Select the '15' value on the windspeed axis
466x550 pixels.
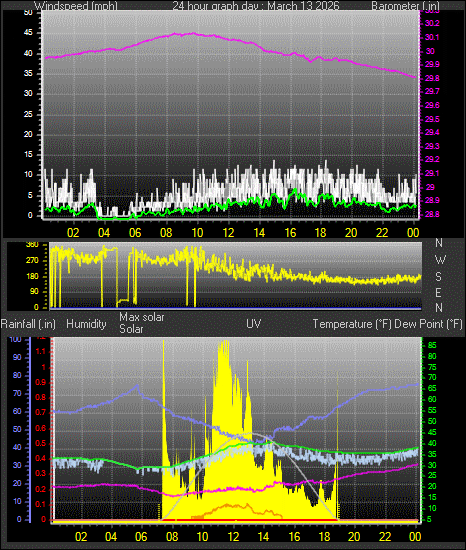coord(28,155)
